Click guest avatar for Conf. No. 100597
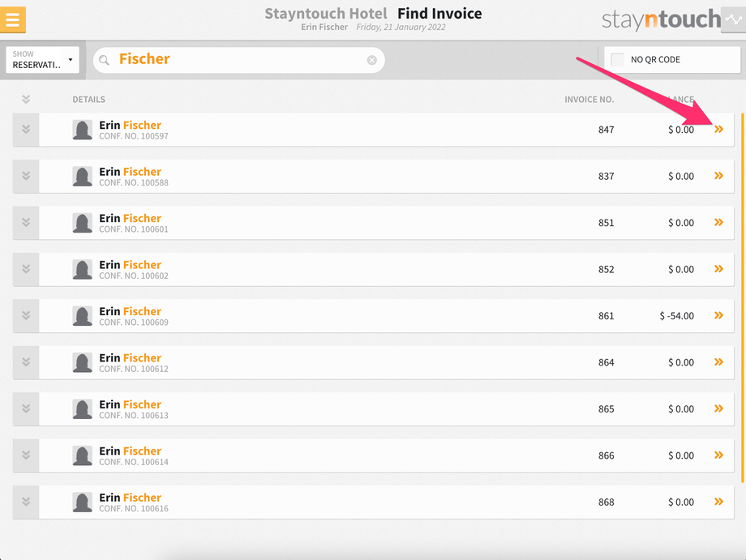Viewport: 746px width, 560px height. pyautogui.click(x=83, y=130)
